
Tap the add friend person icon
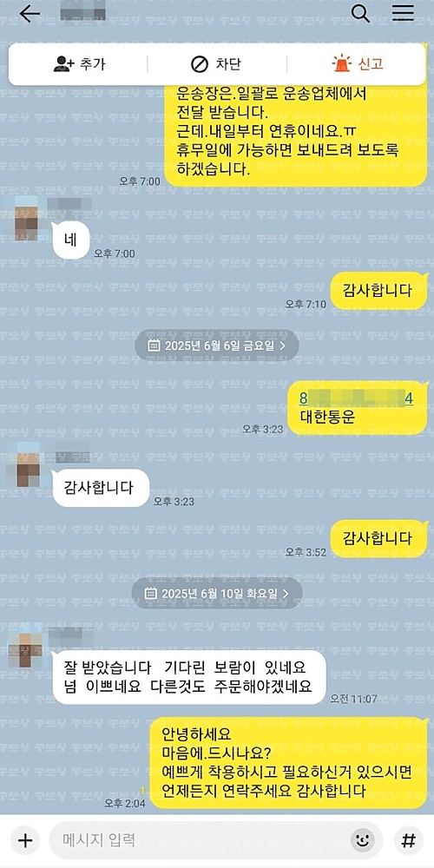(x=63, y=64)
